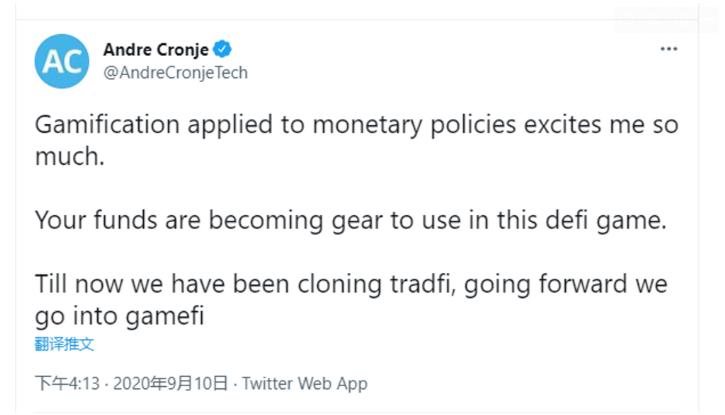Click the word 'monetary' in the tweet
Image resolution: width=725 pixels, height=415 pixels.
point(366,126)
